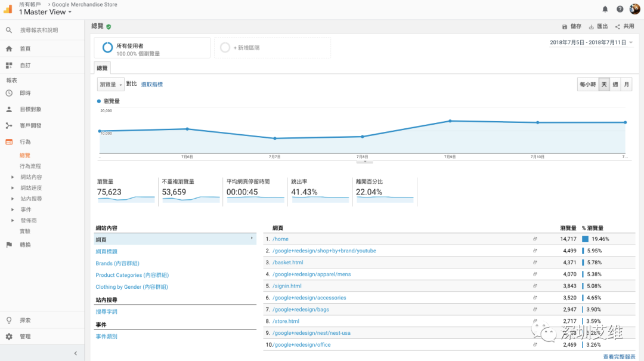Image resolution: width=644 pixels, height=361 pixels.
Task: Collapse the left sidebar with chevron
Action: [76, 353]
